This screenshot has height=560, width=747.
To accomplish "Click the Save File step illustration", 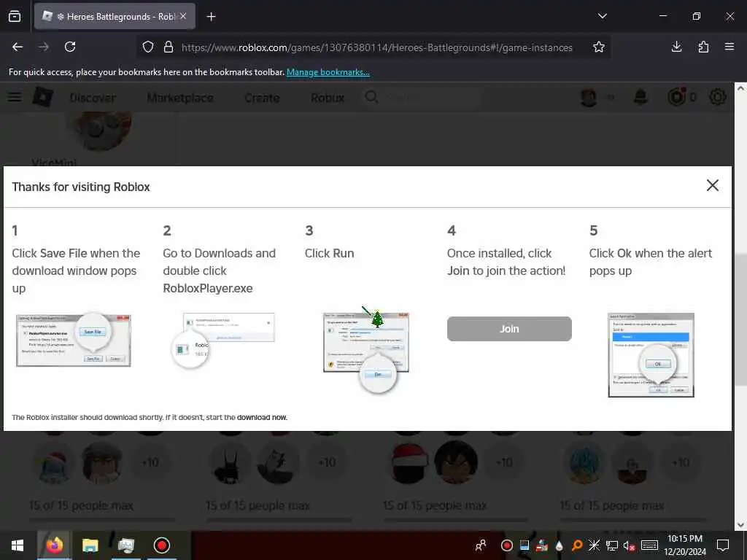I will [74, 339].
